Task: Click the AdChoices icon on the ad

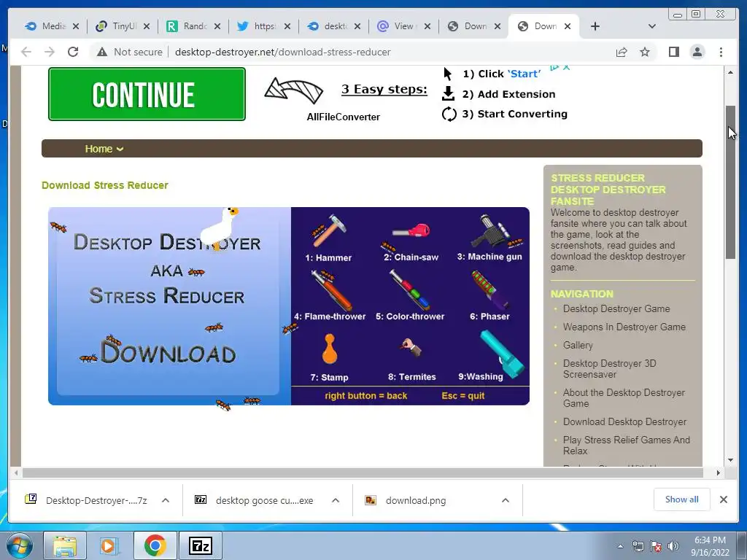Action: pyautogui.click(x=554, y=67)
